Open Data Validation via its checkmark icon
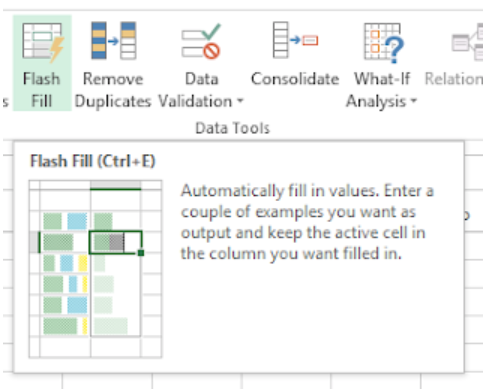 click(201, 41)
